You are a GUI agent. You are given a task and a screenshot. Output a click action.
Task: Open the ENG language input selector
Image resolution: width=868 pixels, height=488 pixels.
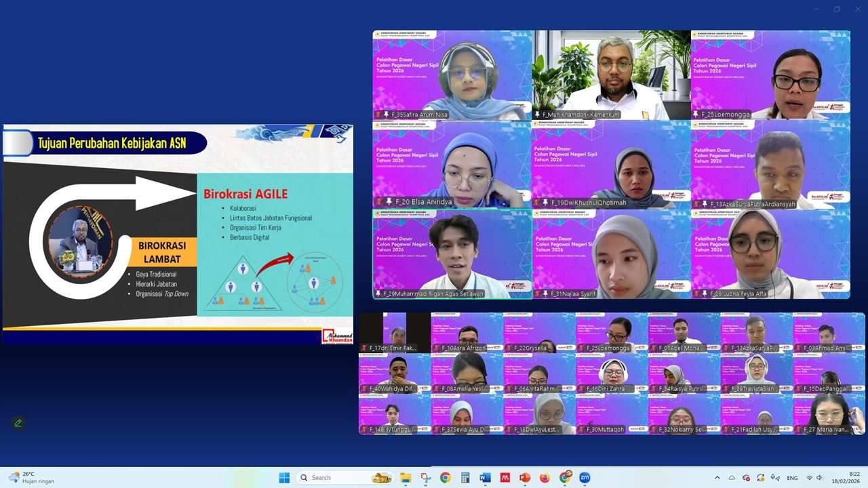[791, 478]
